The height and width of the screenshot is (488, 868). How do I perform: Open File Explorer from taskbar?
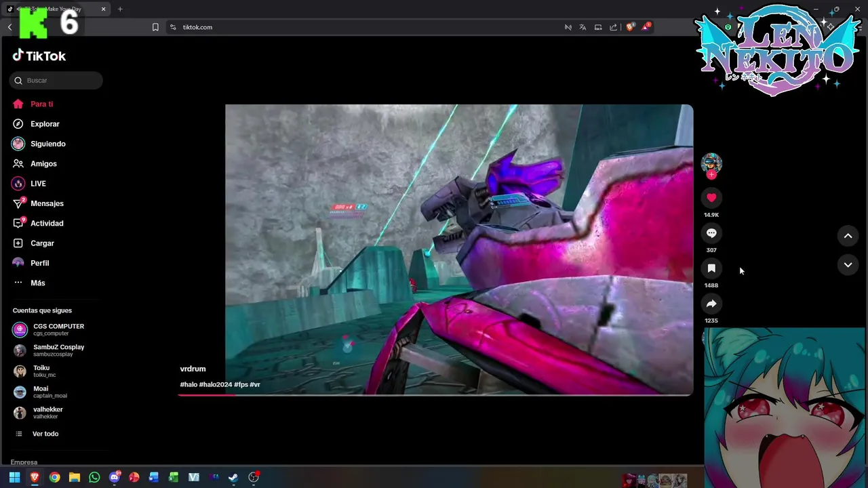[x=75, y=477]
